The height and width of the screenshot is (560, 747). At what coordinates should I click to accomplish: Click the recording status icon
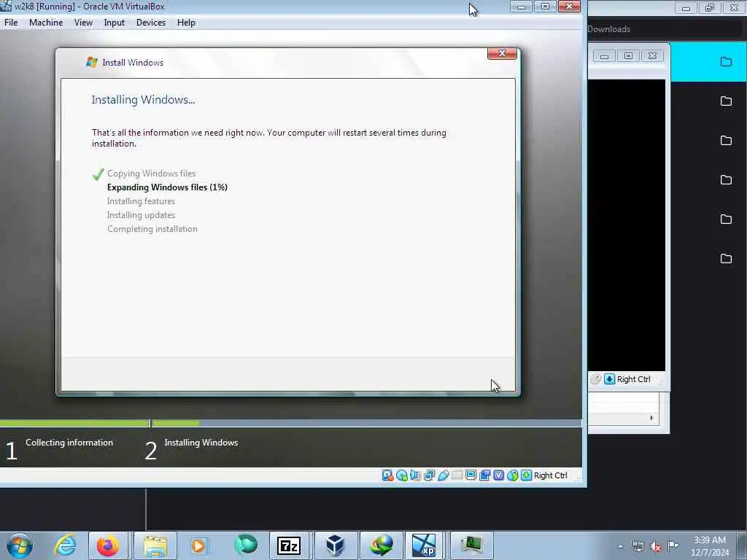484,475
